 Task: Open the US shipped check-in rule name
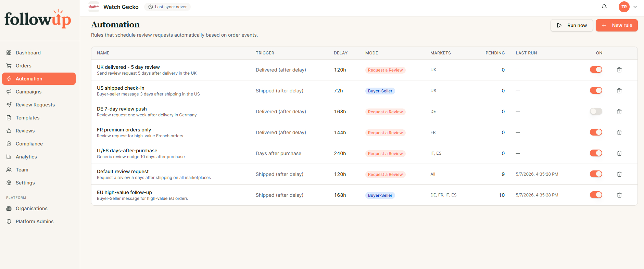[x=121, y=88]
